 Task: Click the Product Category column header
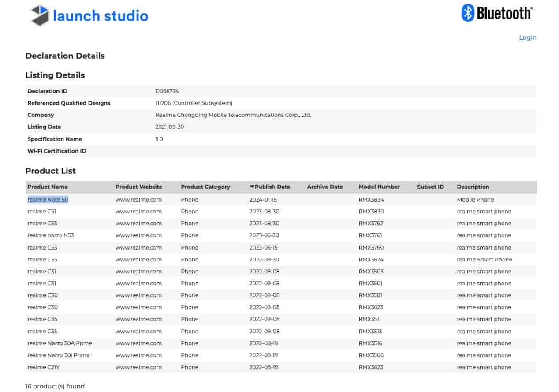tap(205, 187)
